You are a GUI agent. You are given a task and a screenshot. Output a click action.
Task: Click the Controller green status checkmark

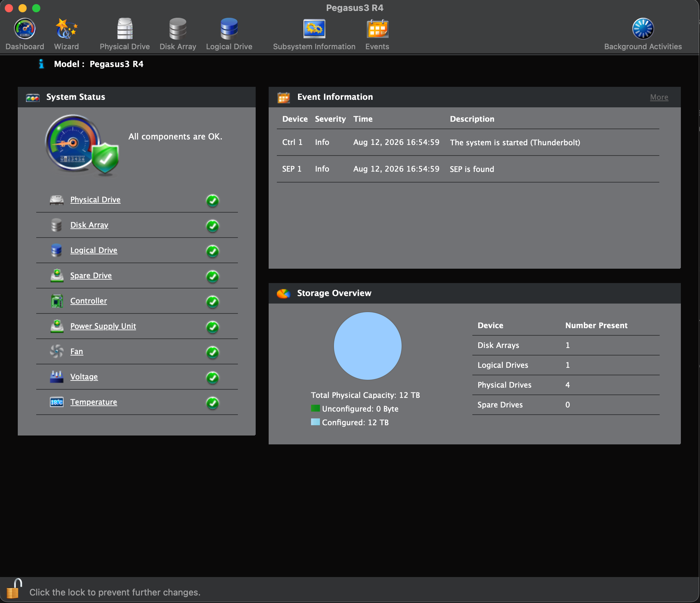213,302
